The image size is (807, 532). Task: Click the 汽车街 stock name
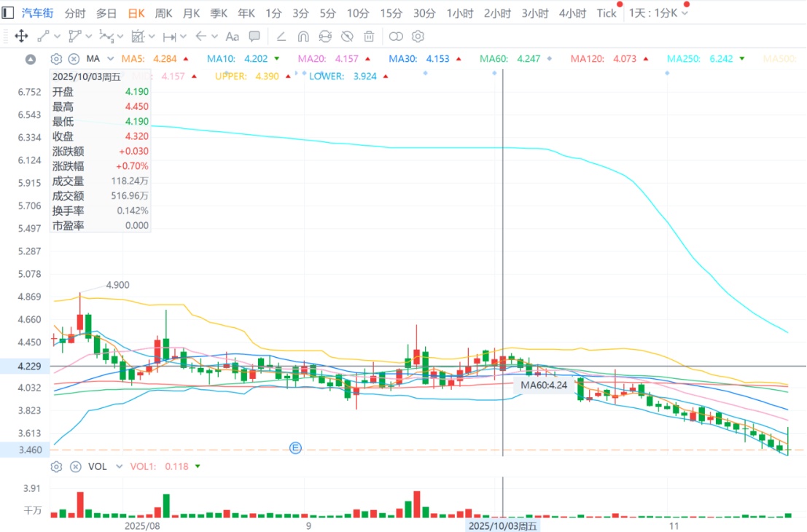coord(38,13)
